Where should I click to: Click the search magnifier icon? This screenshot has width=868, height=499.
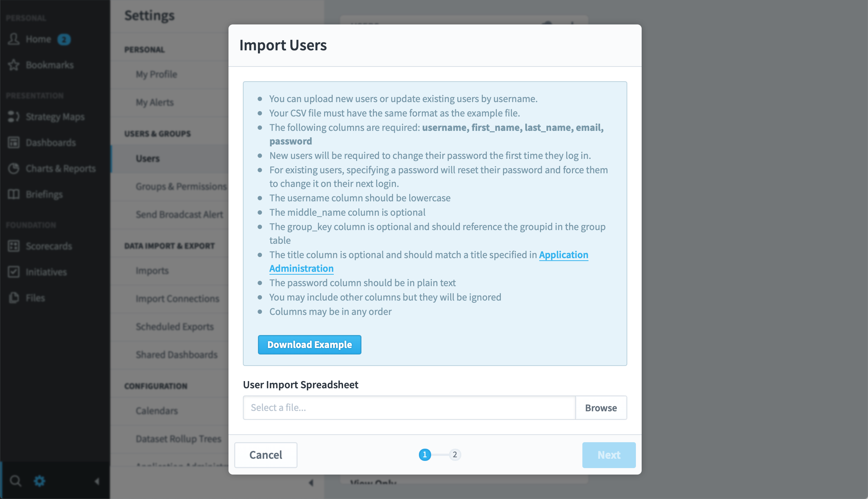pos(15,481)
